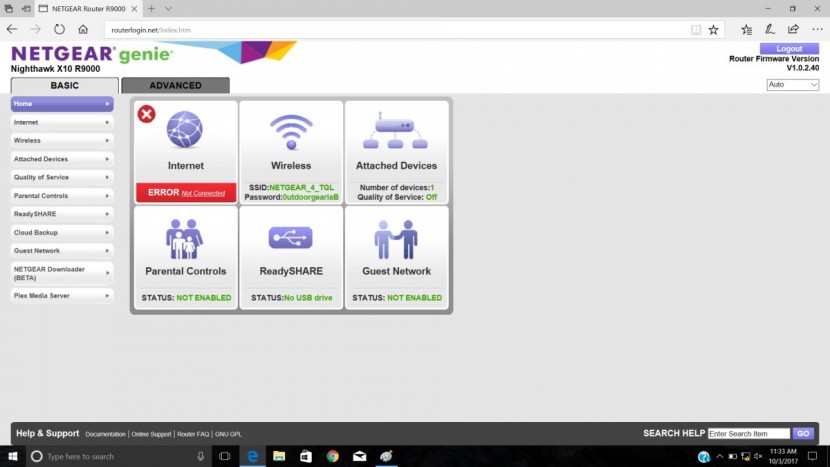Click the Logout button
Screen dimensions: 830x467
click(789, 48)
